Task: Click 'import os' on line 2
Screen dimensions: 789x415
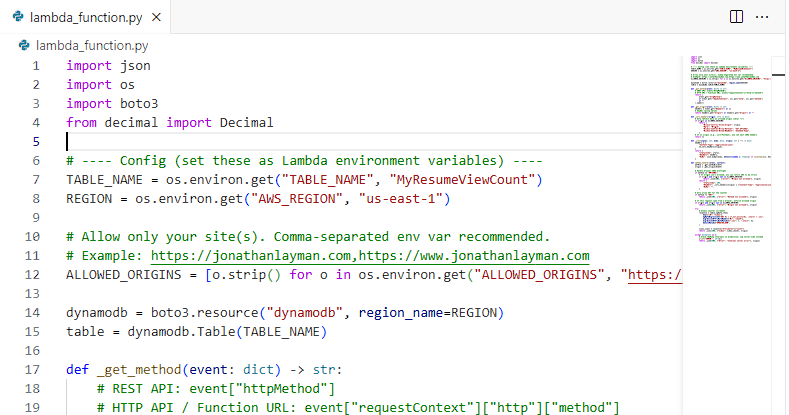Action: [100, 85]
